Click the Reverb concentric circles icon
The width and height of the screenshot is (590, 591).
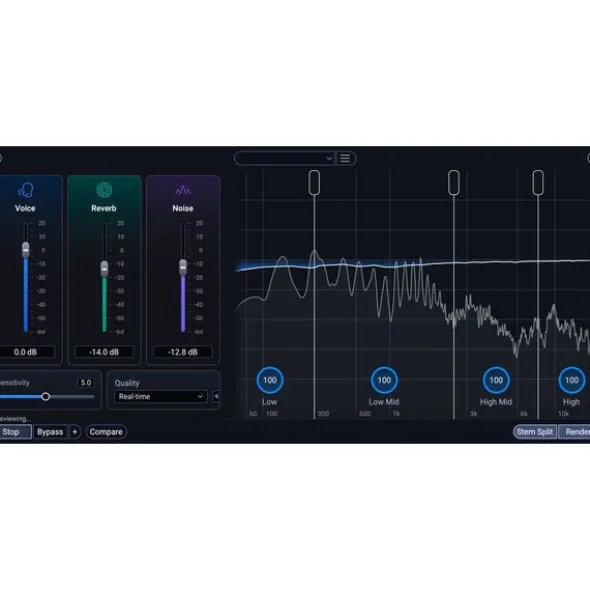[x=104, y=190]
